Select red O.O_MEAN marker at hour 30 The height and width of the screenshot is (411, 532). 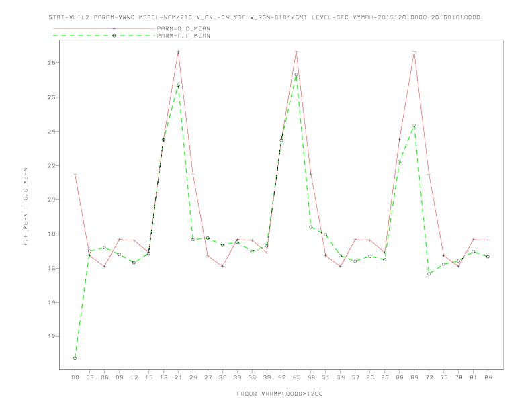coord(222,267)
